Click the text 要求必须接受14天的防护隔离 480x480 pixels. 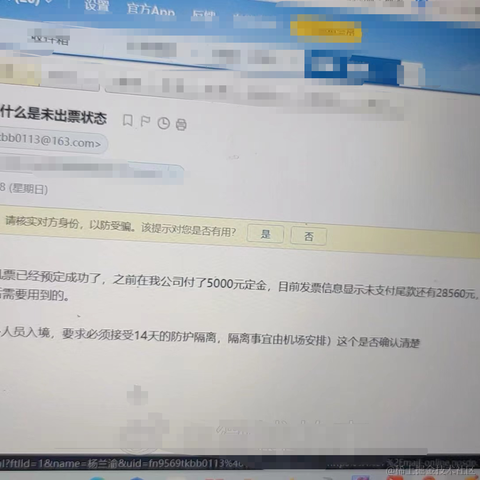(139, 336)
